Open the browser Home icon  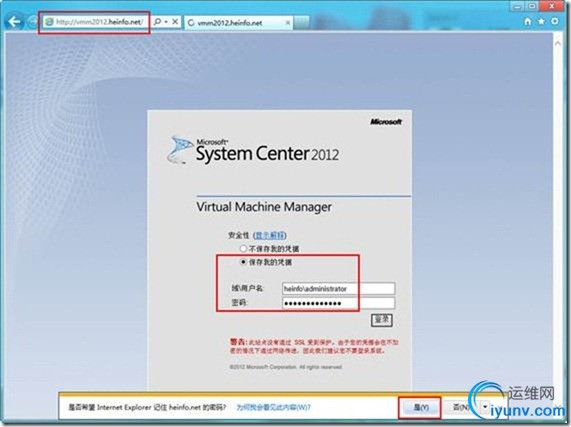pyautogui.click(x=528, y=21)
